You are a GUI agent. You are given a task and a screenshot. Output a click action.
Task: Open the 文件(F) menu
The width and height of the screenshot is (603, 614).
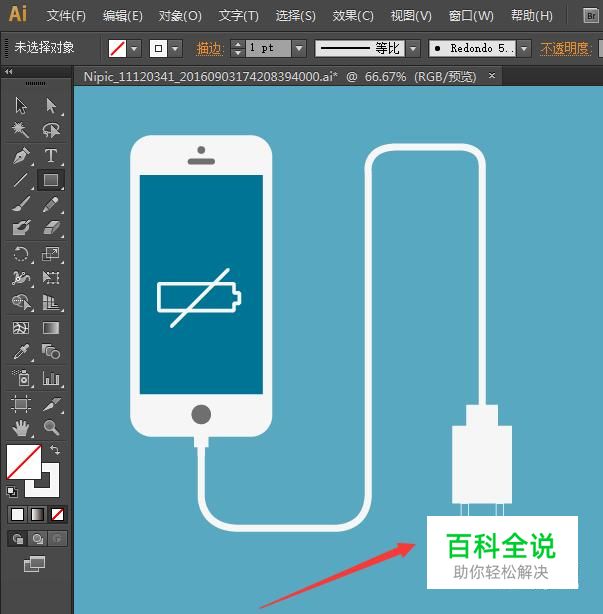tap(66, 16)
